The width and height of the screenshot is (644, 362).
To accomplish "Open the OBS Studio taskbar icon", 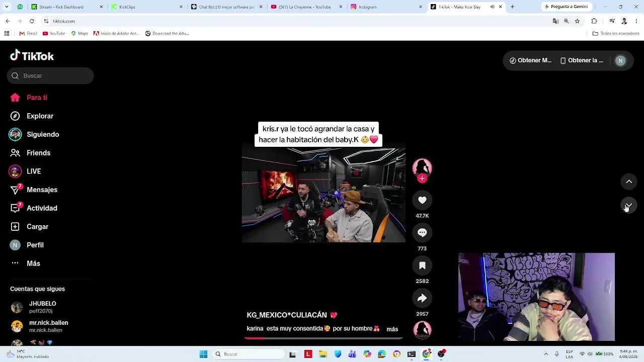I will (x=441, y=354).
